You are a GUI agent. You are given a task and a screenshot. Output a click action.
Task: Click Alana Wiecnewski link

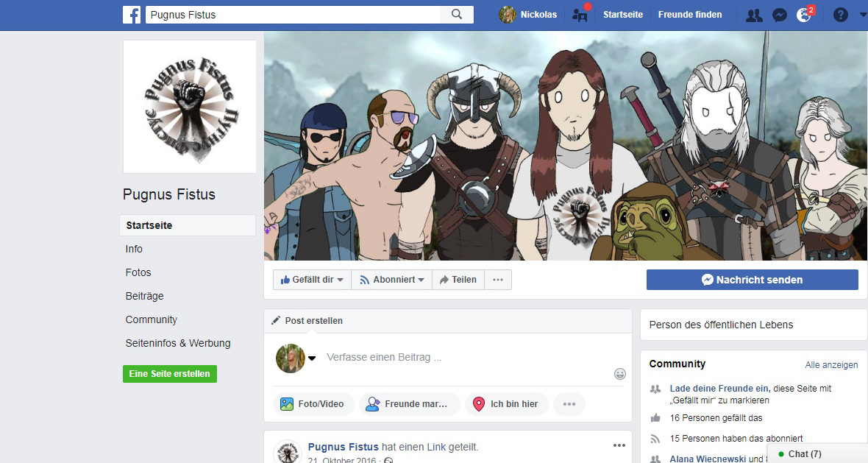pyautogui.click(x=708, y=459)
